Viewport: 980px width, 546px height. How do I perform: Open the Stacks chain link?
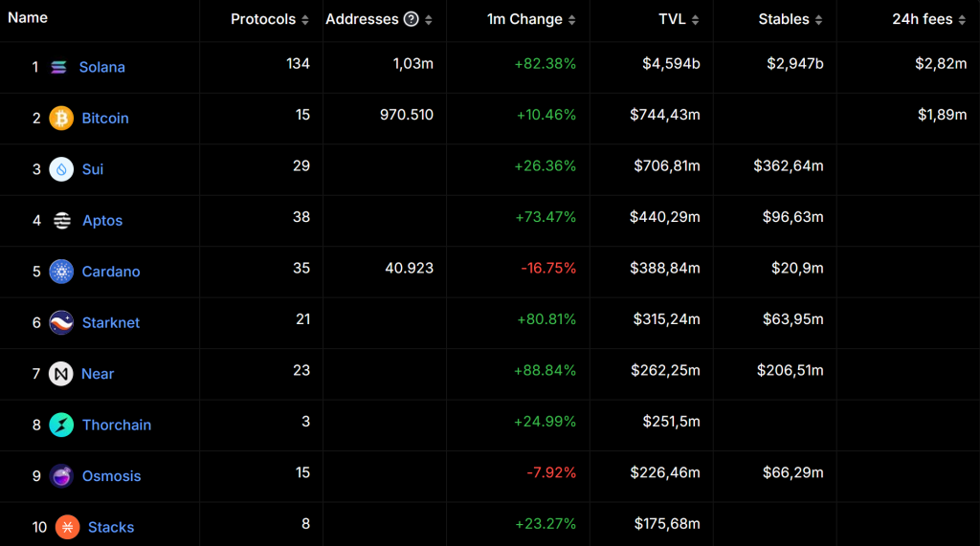(x=111, y=527)
